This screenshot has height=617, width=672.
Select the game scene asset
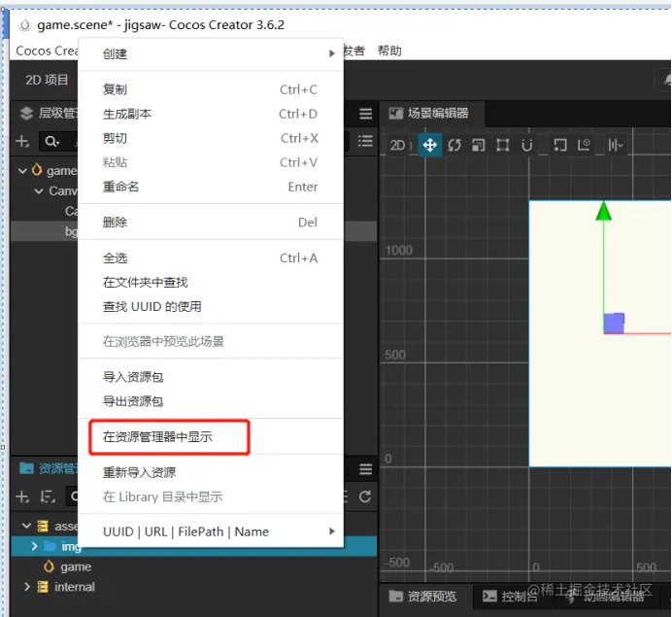click(76, 566)
